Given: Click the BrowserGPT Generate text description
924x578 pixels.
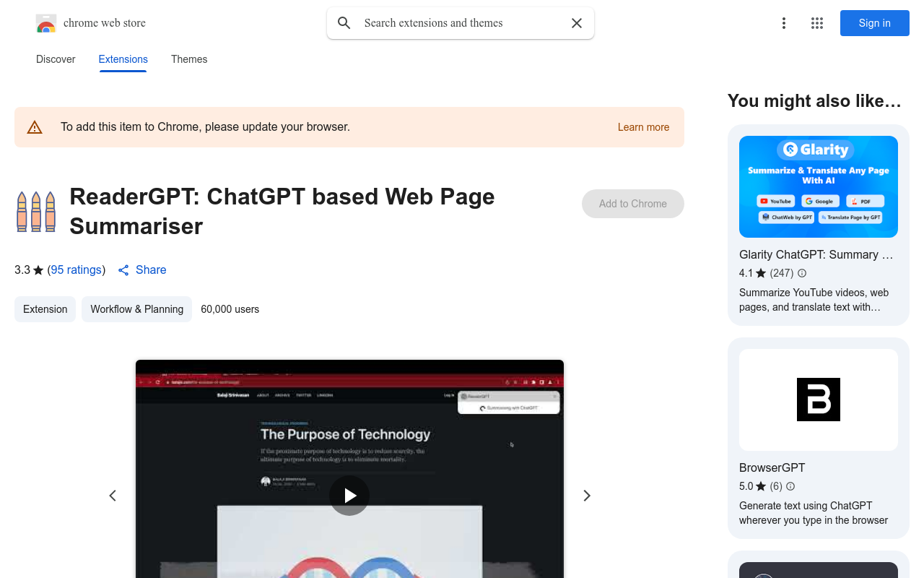Looking at the screenshot, I should pyautogui.click(x=814, y=513).
